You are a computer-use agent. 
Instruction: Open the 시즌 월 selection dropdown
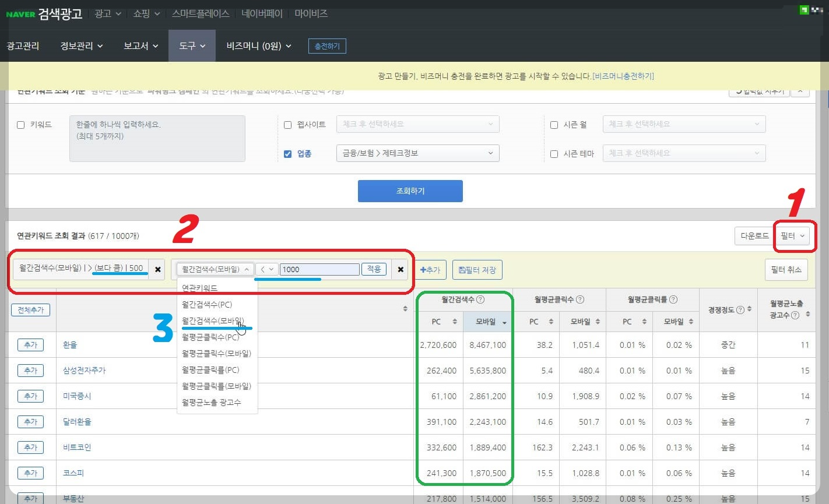[684, 124]
